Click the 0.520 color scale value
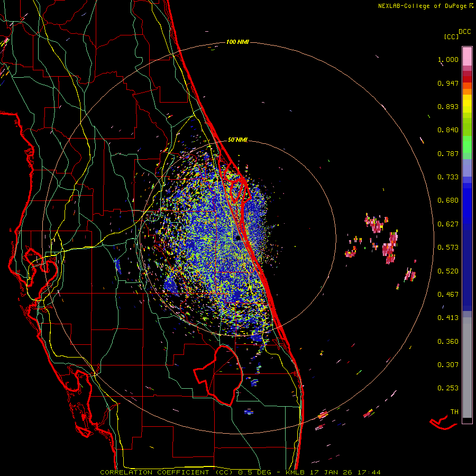This screenshot has height=476, width=476. click(x=448, y=271)
